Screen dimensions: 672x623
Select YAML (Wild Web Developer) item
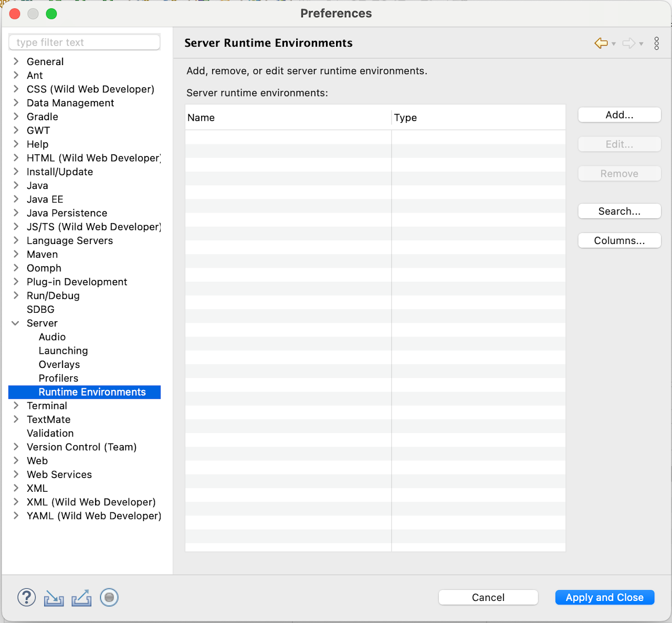(94, 516)
